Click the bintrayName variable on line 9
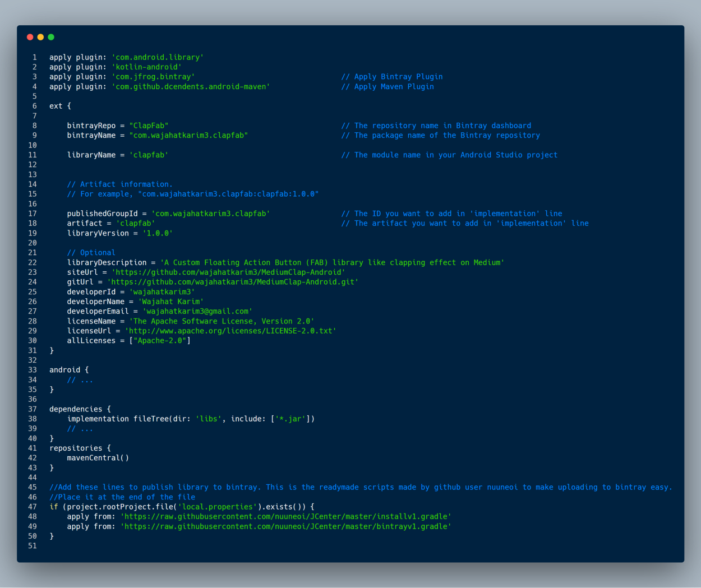The width and height of the screenshot is (701, 588). pyautogui.click(x=91, y=135)
